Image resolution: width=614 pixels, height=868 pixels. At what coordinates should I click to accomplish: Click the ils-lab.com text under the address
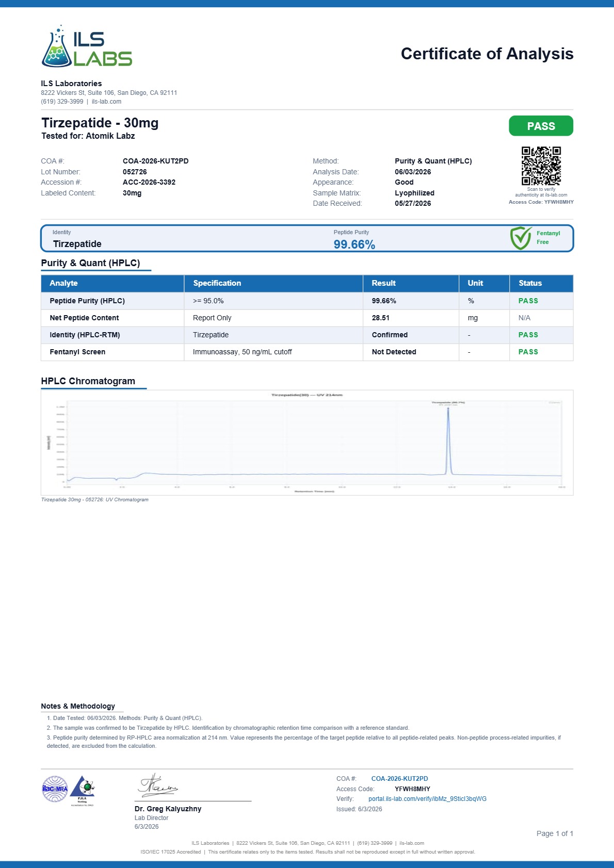point(106,102)
